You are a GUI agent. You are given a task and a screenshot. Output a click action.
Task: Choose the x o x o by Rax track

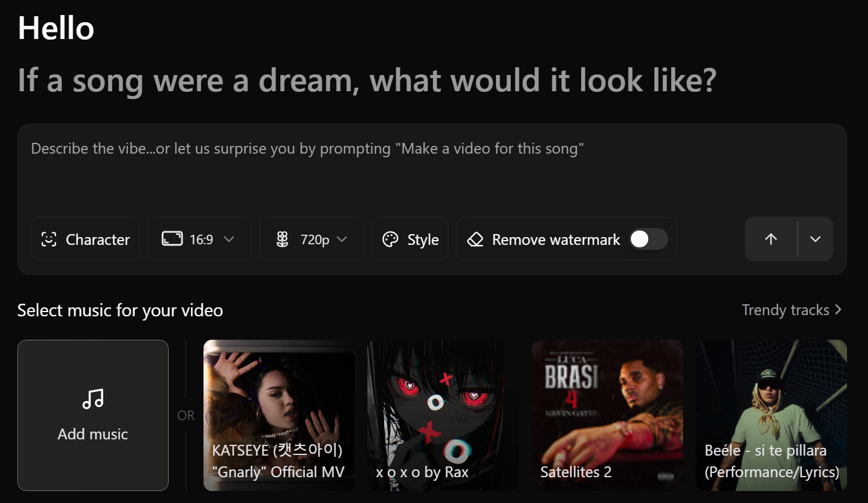(442, 415)
